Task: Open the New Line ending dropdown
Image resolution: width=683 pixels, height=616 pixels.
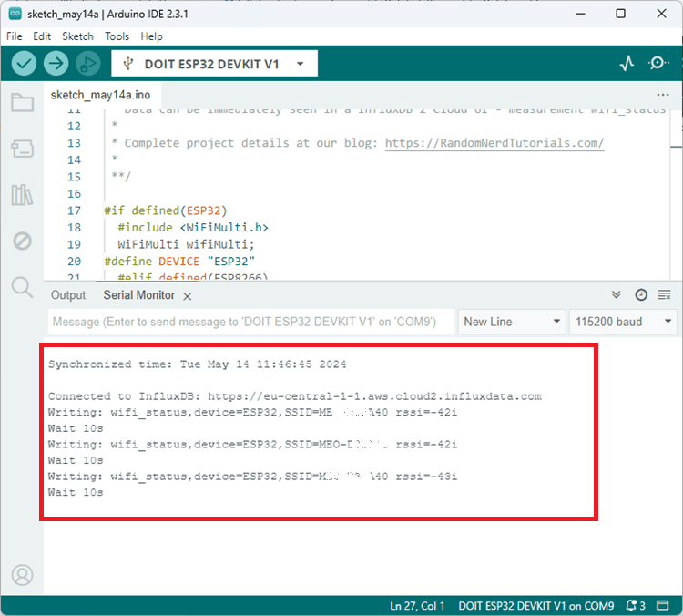Action: pos(511,322)
